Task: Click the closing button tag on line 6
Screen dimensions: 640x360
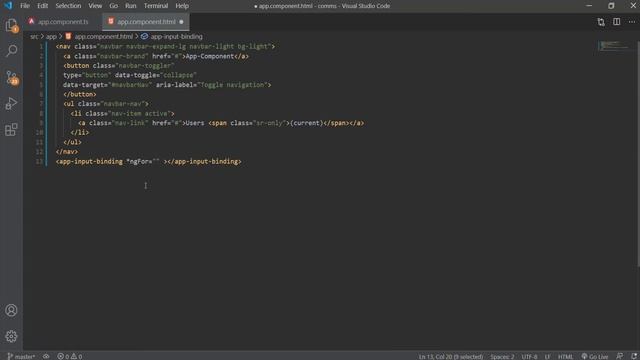Action: 80,94
